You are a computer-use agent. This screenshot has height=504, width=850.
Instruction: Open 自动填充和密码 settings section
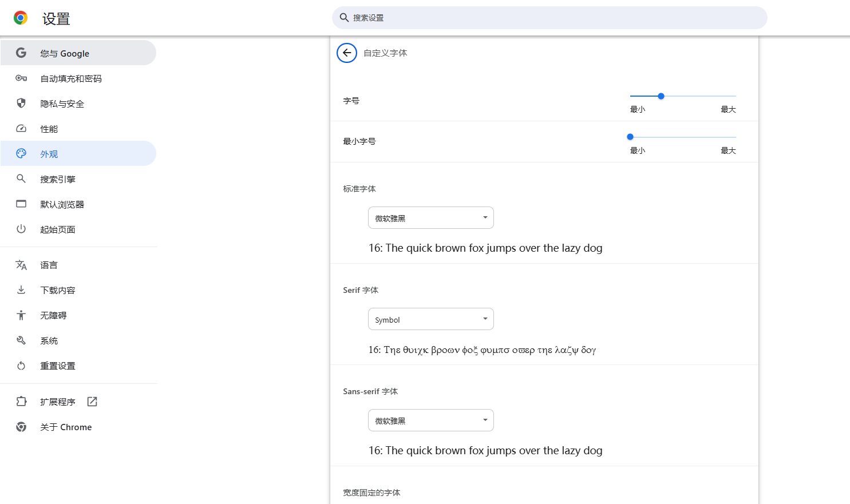click(78, 78)
